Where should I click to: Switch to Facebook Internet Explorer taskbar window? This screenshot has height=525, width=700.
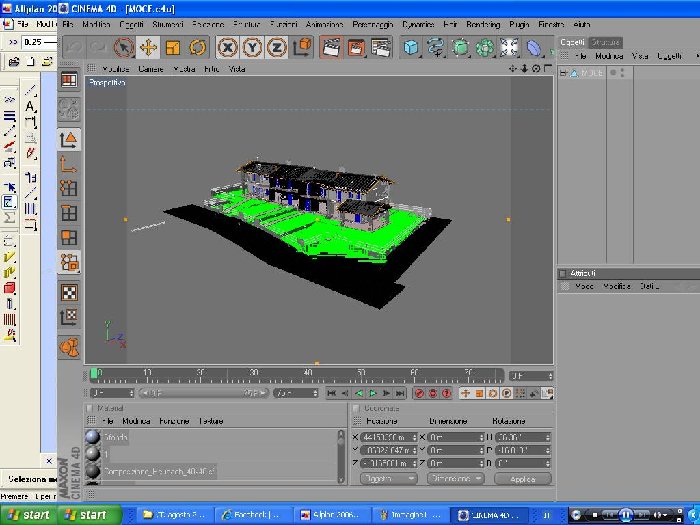[252, 515]
